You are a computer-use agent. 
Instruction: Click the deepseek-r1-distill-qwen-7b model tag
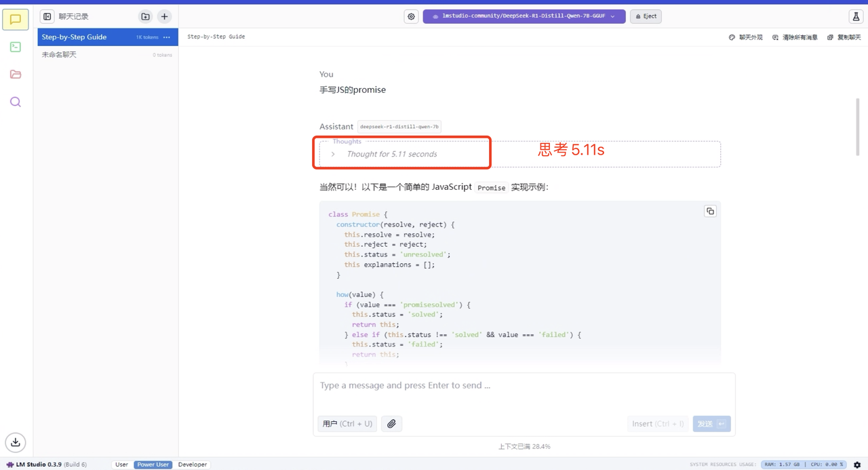point(399,126)
